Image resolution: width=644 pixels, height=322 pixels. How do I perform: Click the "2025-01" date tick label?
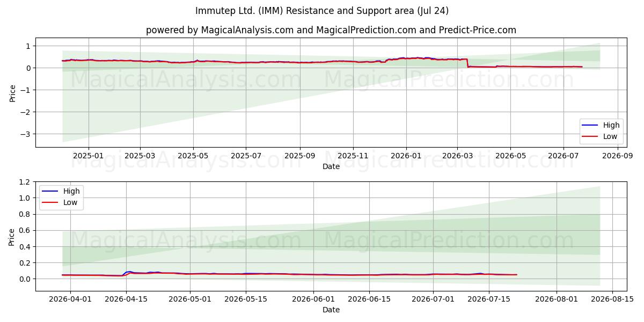click(x=88, y=156)
